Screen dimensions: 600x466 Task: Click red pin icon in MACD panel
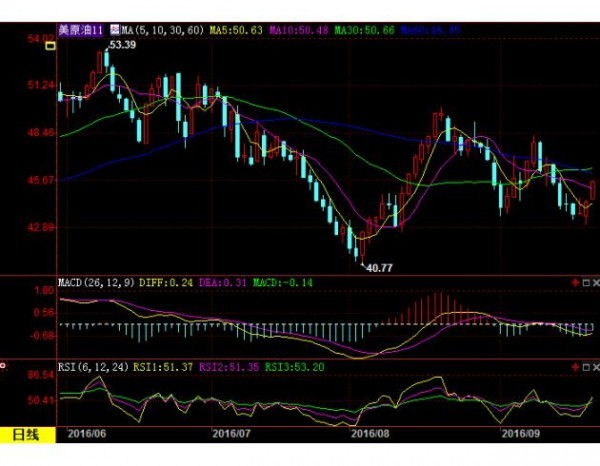pyautogui.click(x=574, y=283)
